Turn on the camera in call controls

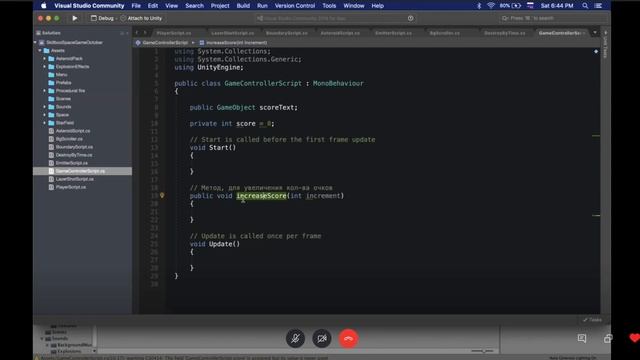[x=322, y=338]
